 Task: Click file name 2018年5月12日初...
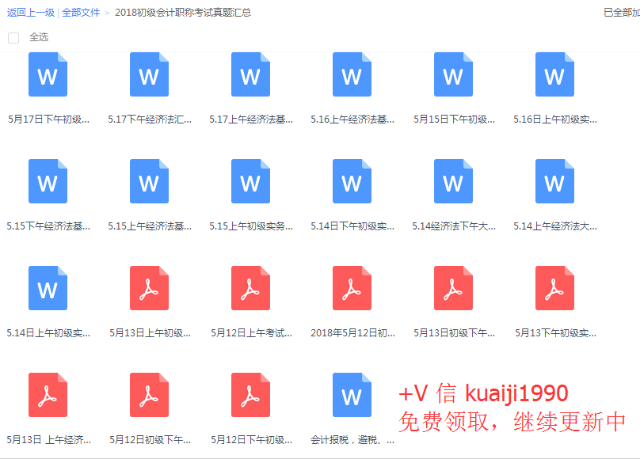[353, 333]
